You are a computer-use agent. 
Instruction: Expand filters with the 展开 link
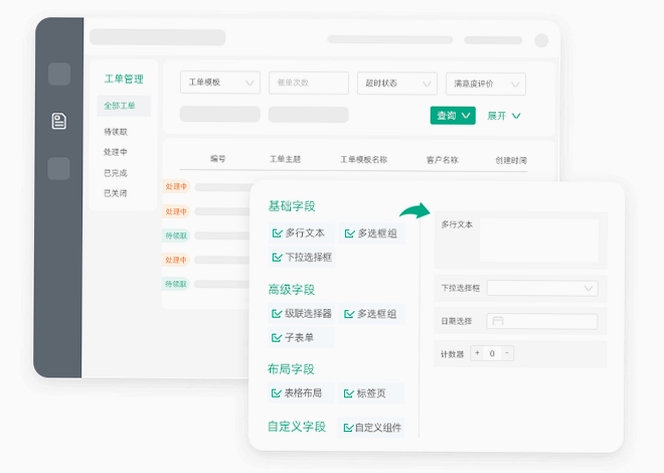point(504,116)
